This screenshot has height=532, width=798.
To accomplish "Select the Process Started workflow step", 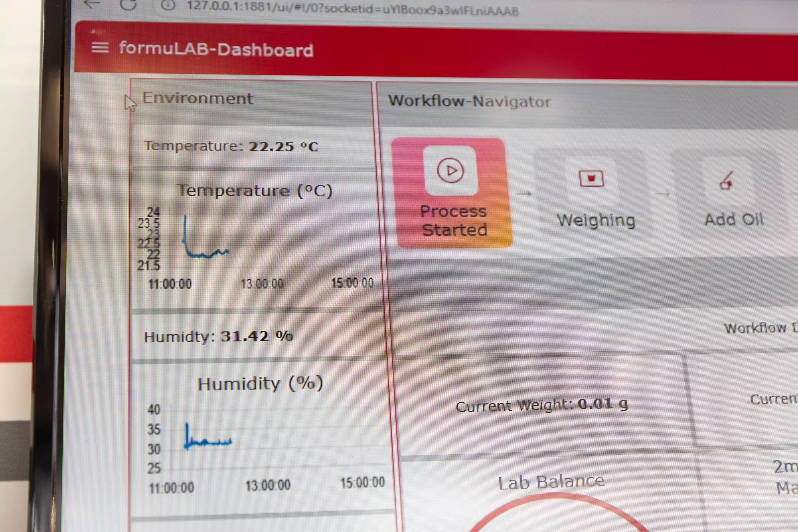I will (x=452, y=193).
